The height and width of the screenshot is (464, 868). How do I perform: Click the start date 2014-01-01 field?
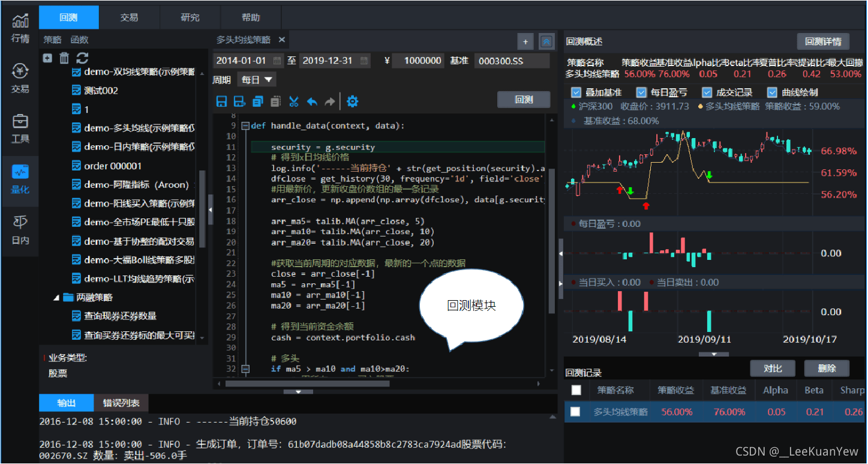[248, 61]
